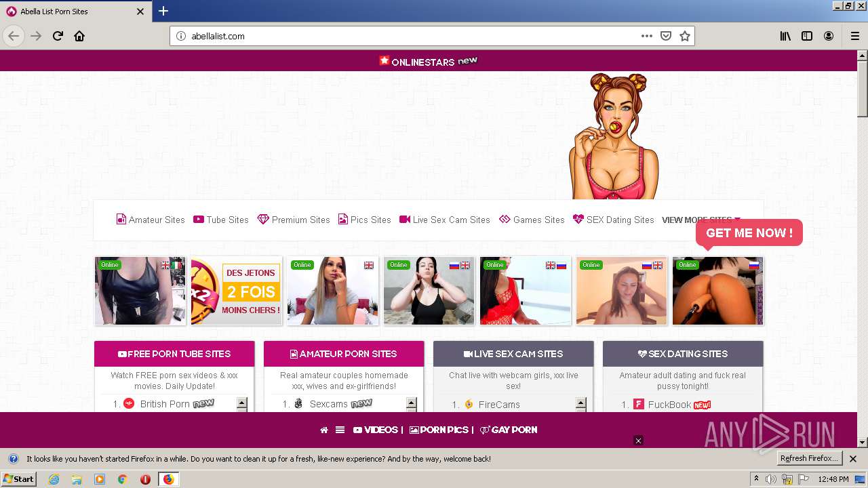The height and width of the screenshot is (488, 868).
Task: Click the page scrollbar up arrow
Action: pyautogui.click(x=863, y=55)
